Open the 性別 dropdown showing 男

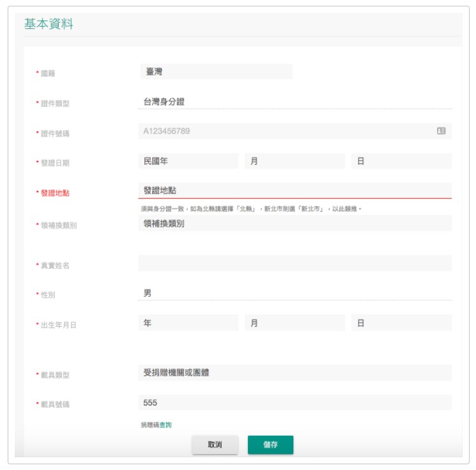295,293
